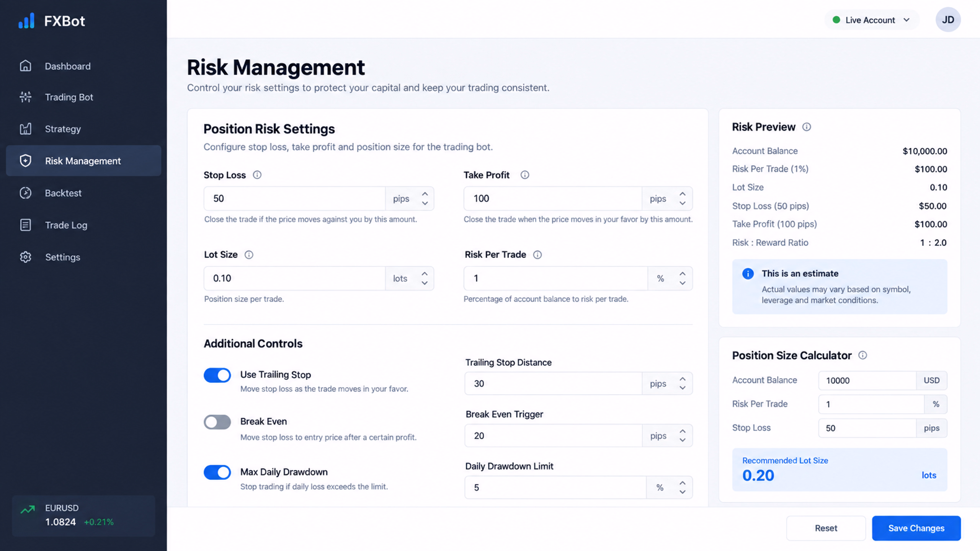Screen dimensions: 980x551
Task: Click the Lot Size info icon
Action: pyautogui.click(x=249, y=255)
